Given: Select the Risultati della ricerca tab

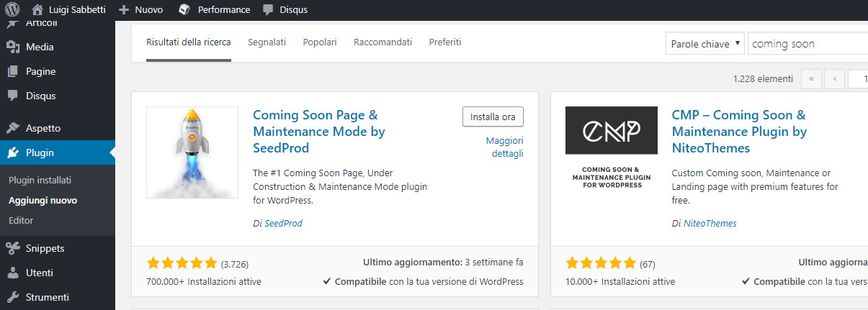Looking at the screenshot, I should pyautogui.click(x=189, y=42).
